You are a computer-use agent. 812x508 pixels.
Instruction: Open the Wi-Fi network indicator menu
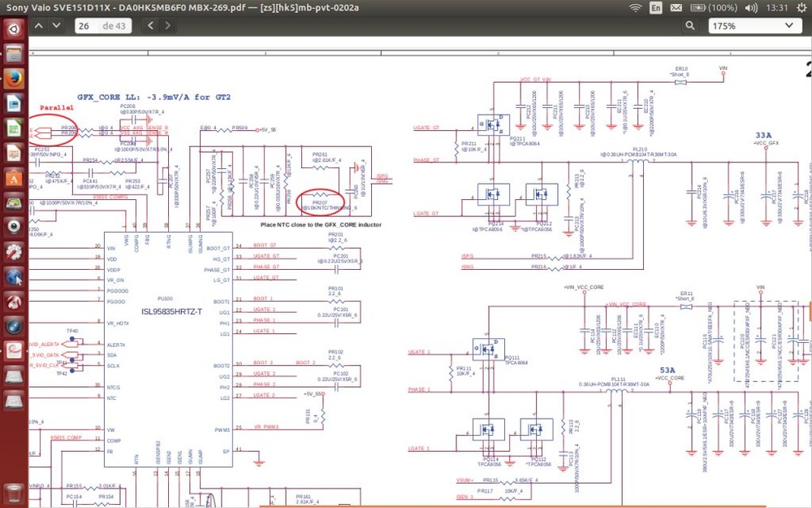point(637,7)
